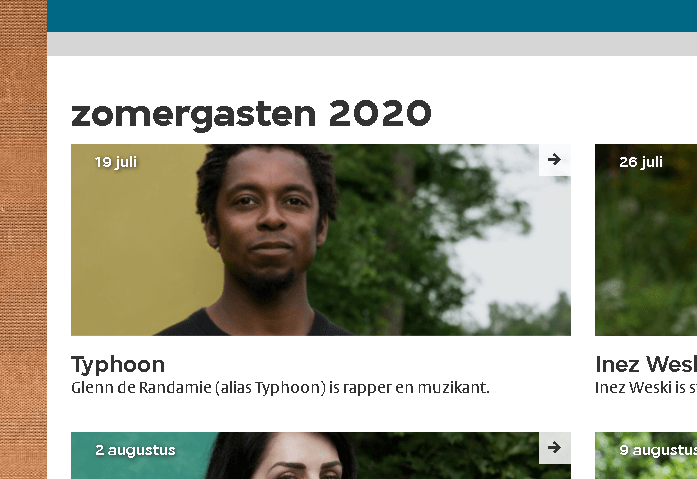This screenshot has height=479, width=697.
Task: Click the Inez Weski description text
Action: coord(646,388)
